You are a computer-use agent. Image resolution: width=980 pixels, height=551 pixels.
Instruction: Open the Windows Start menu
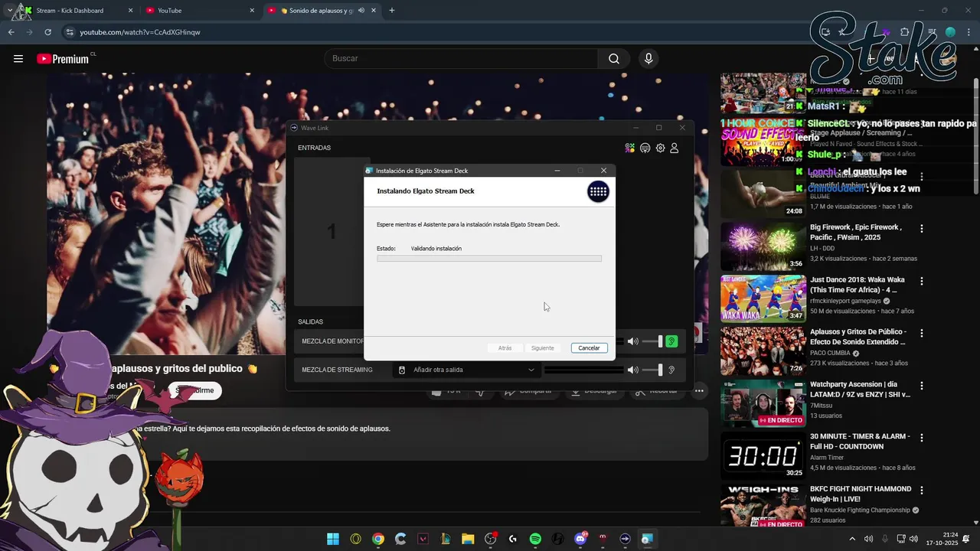click(x=333, y=539)
